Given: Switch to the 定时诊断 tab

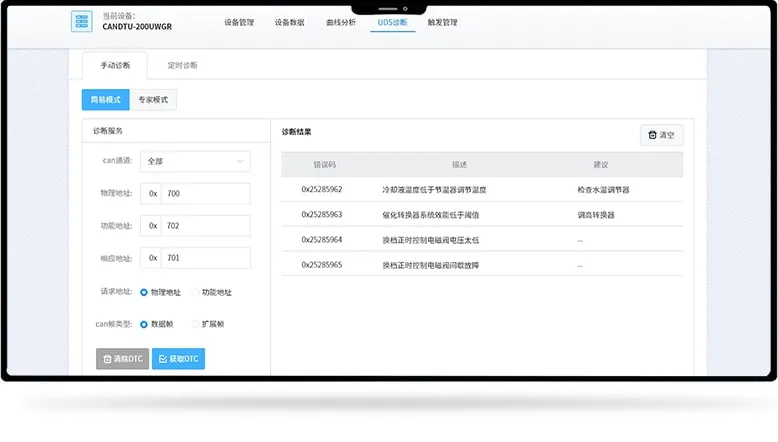Looking at the screenshot, I should pos(182,66).
